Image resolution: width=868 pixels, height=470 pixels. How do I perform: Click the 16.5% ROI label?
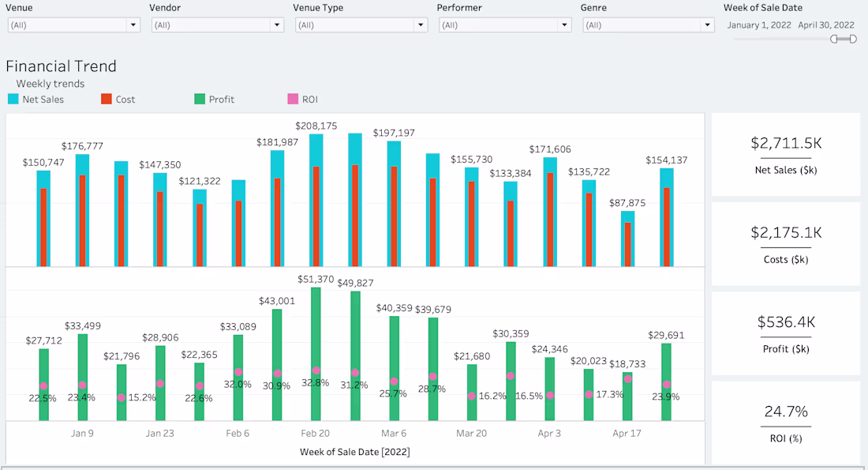point(529,396)
